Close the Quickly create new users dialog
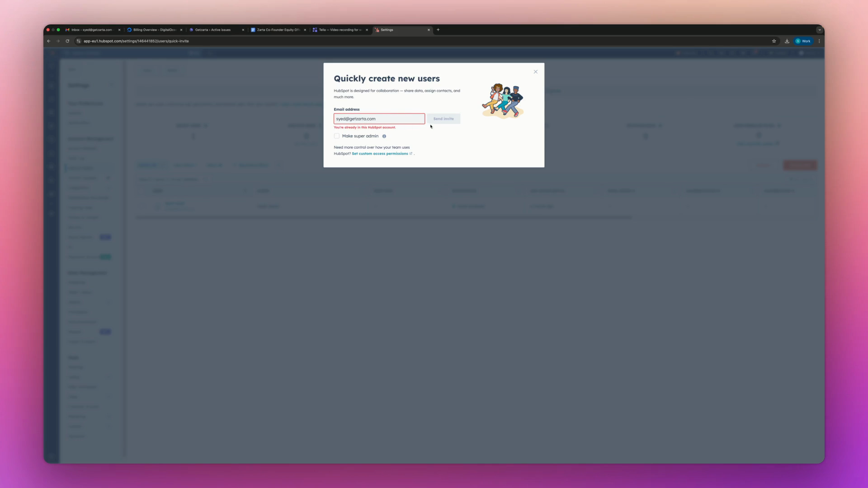This screenshot has height=488, width=868. (x=535, y=72)
